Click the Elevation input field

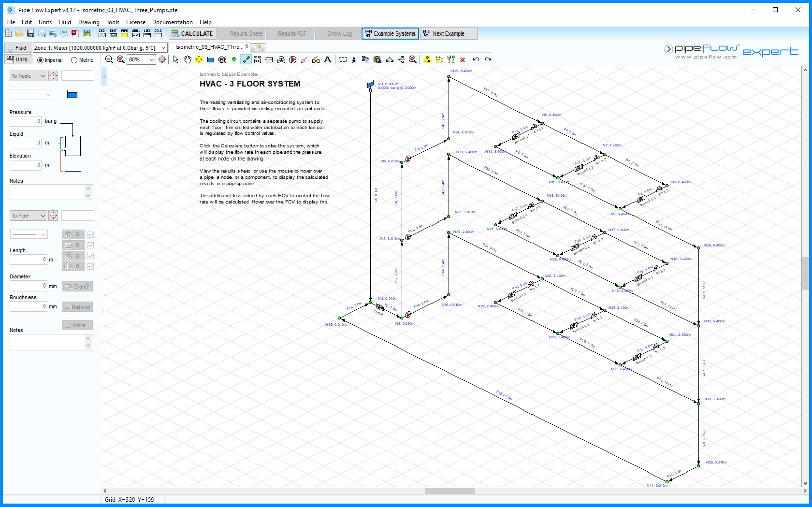point(26,165)
